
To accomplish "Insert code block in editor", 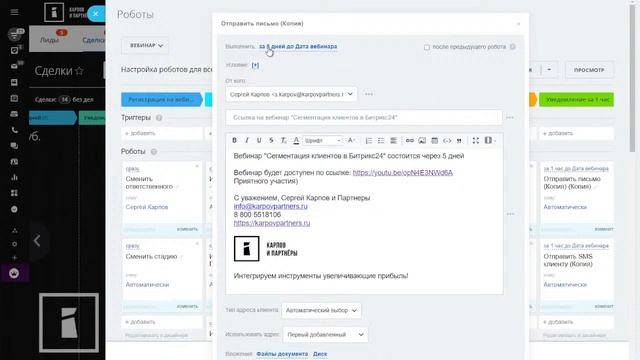I will click(x=447, y=140).
